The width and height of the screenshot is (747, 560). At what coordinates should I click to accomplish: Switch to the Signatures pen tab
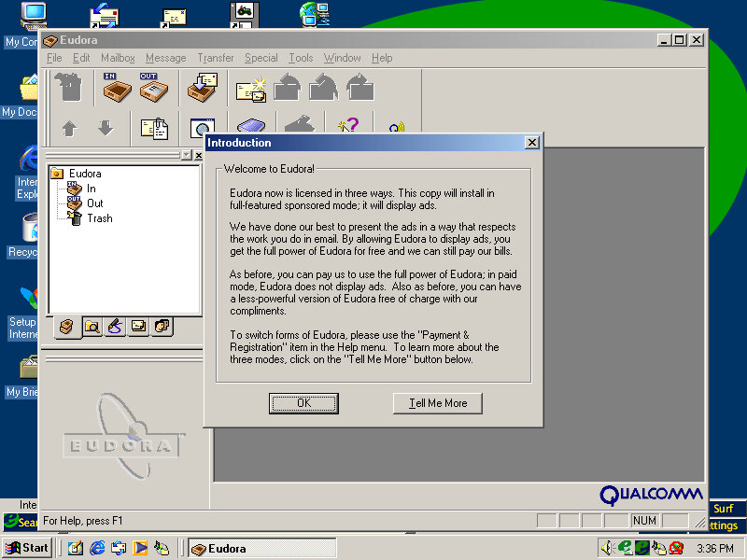(115, 327)
